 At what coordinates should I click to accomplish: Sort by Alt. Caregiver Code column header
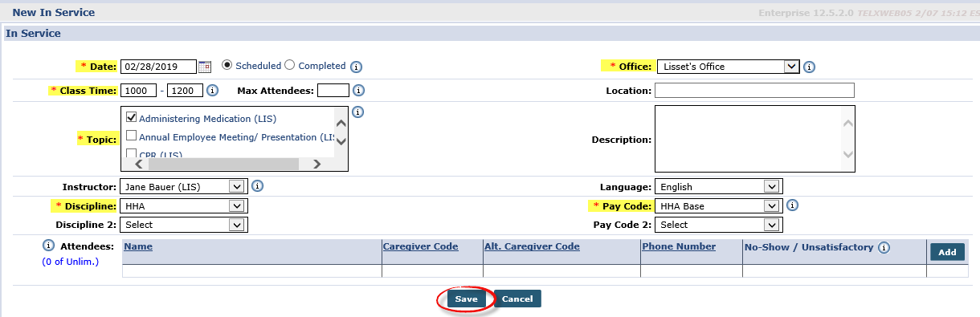tap(532, 246)
